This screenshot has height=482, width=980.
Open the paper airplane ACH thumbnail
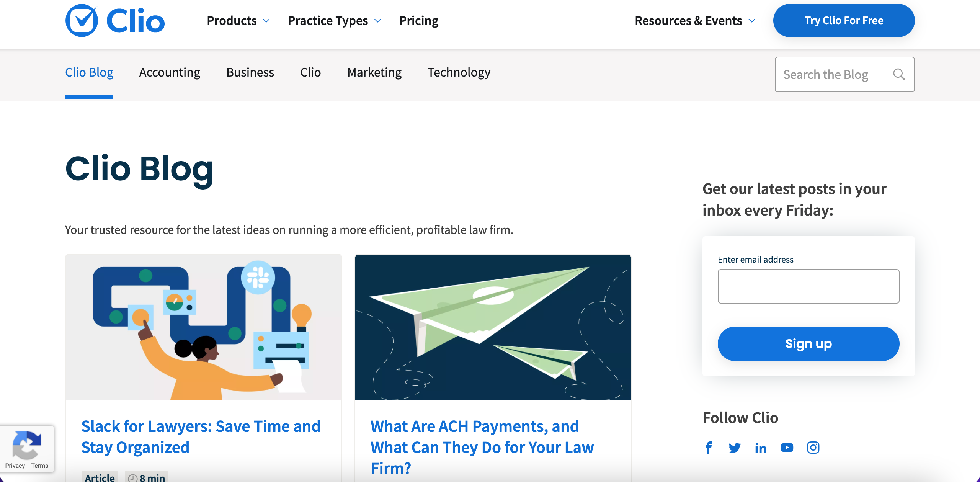(x=493, y=327)
